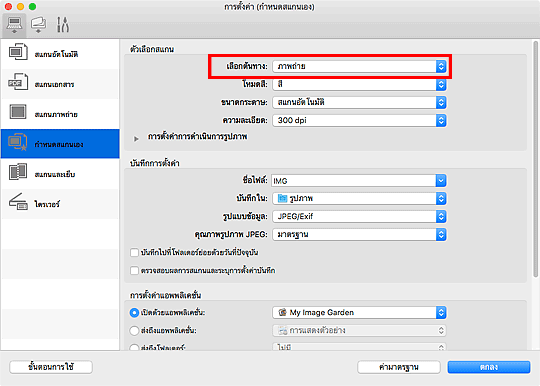Open the รูปแบบข้อมูล JPEG/Exif dropdown
540x386 pixels.
(359, 216)
